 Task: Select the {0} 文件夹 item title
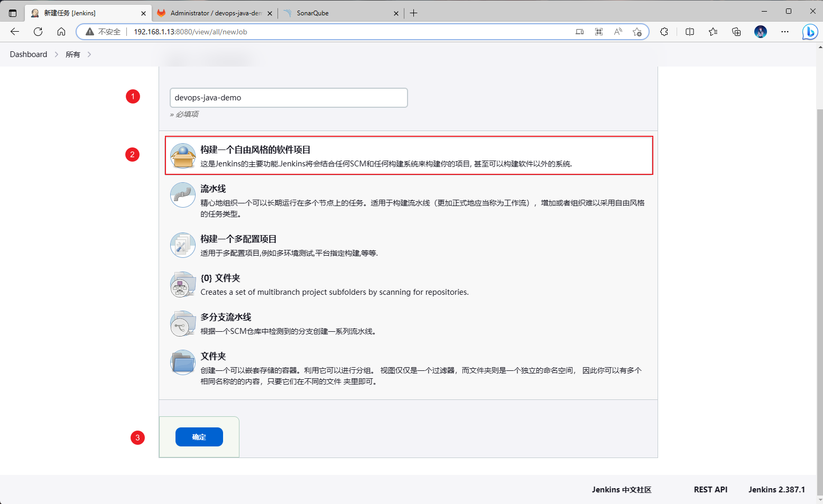(x=220, y=278)
